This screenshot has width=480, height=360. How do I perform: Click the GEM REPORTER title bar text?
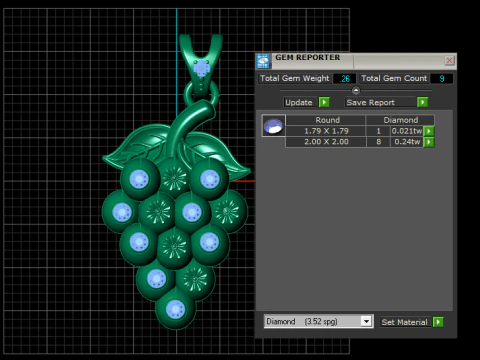click(x=307, y=57)
